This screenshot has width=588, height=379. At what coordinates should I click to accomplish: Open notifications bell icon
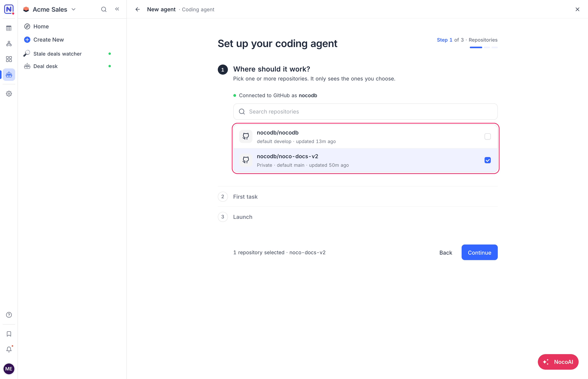click(x=9, y=349)
